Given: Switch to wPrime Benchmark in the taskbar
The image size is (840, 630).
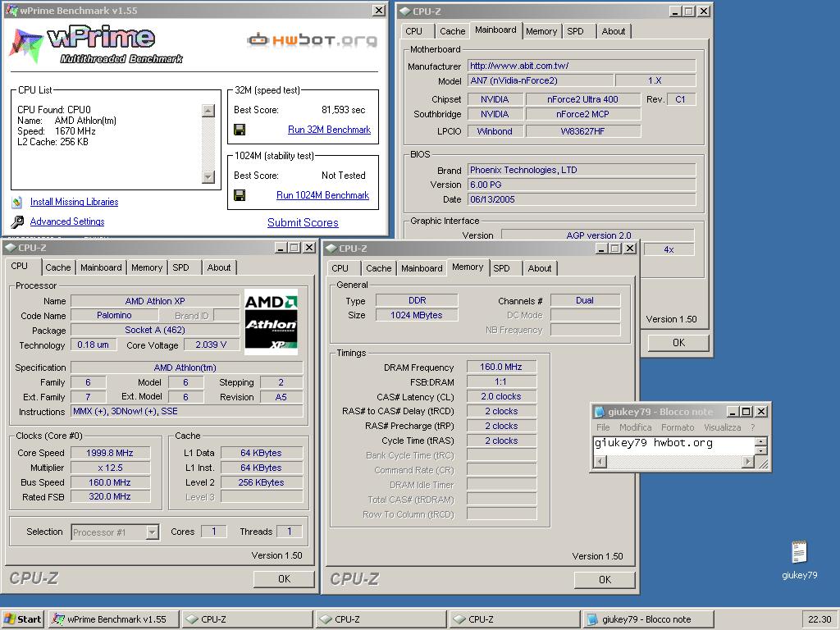Looking at the screenshot, I should click(114, 619).
